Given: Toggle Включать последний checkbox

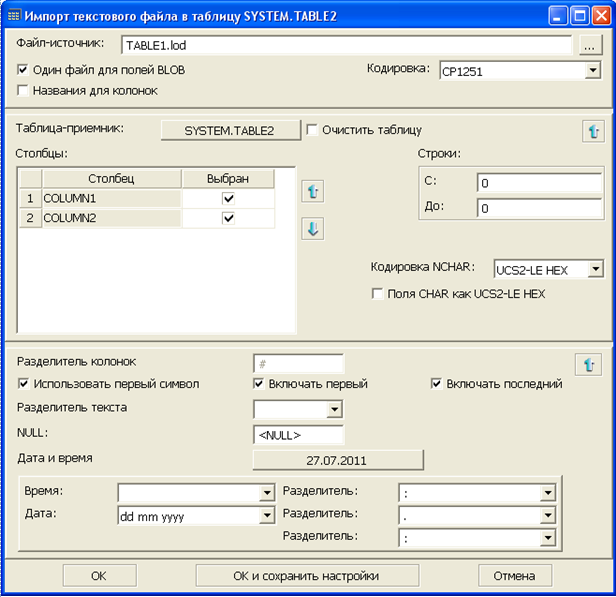Looking at the screenshot, I should pyautogui.click(x=437, y=384).
